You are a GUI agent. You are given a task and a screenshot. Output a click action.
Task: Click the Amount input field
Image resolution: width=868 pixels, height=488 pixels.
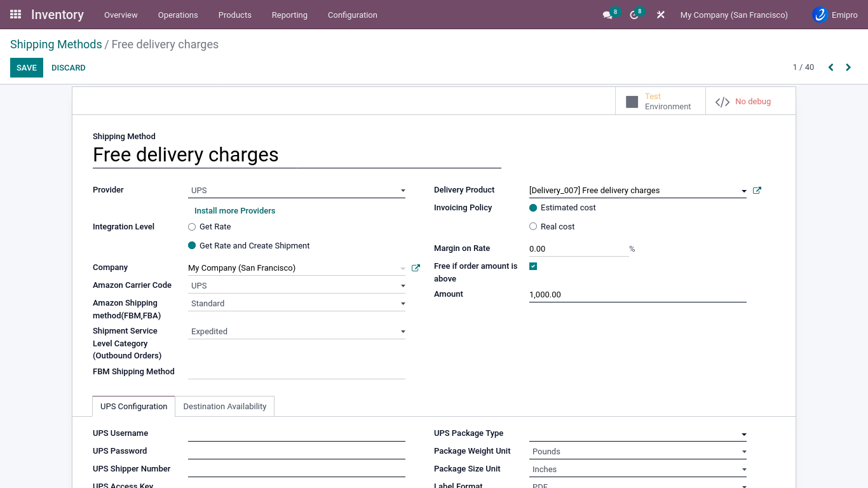[x=637, y=295]
